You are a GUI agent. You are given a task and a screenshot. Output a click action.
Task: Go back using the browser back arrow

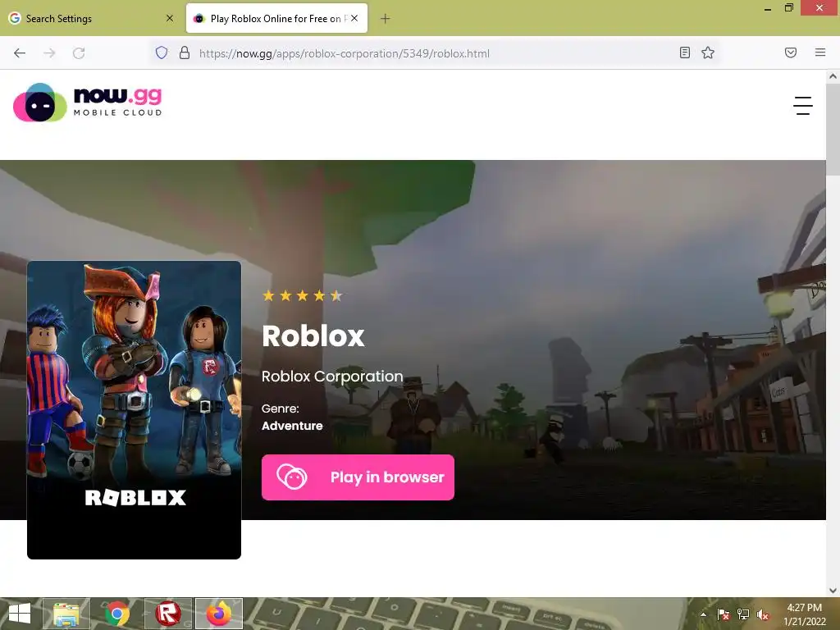click(x=20, y=53)
